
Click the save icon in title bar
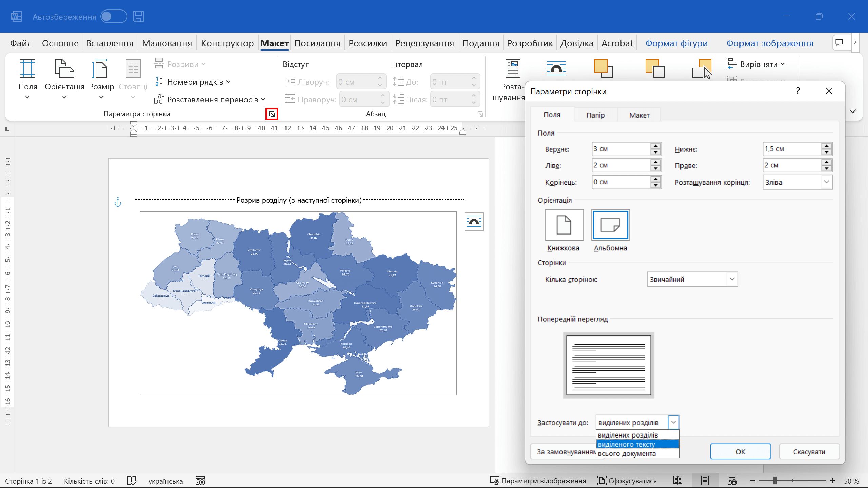[x=138, y=17]
